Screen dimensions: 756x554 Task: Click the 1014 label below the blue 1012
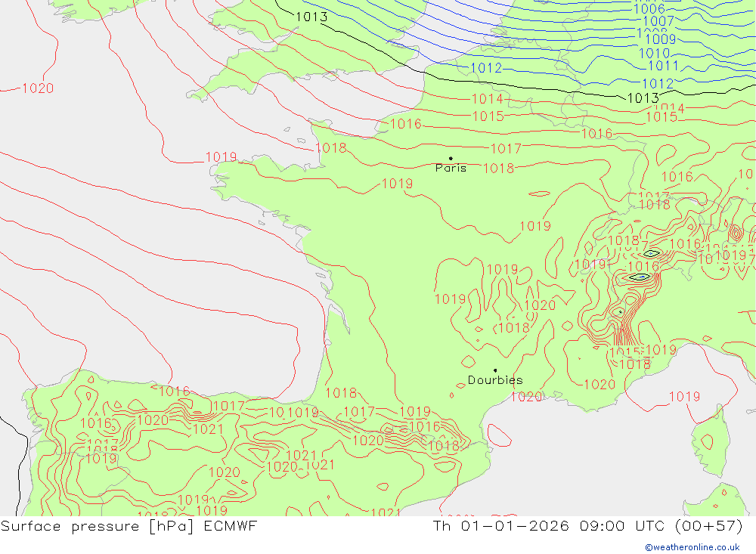(487, 99)
